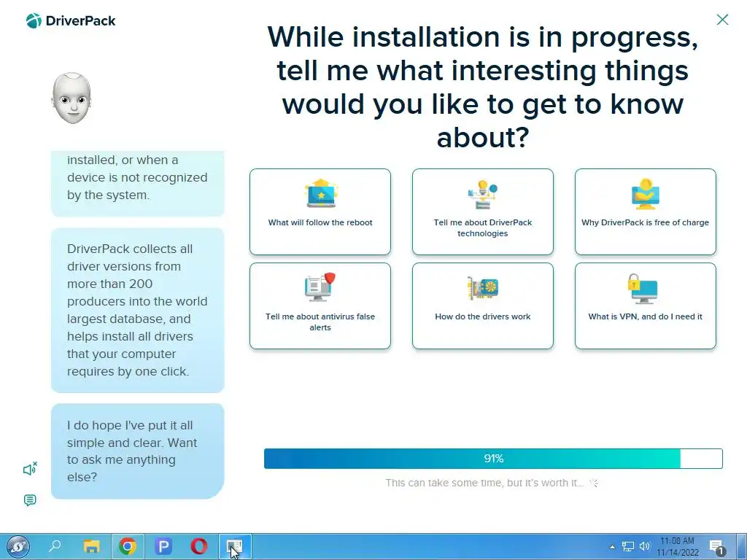Click the monitor with red shield icon

point(320,287)
